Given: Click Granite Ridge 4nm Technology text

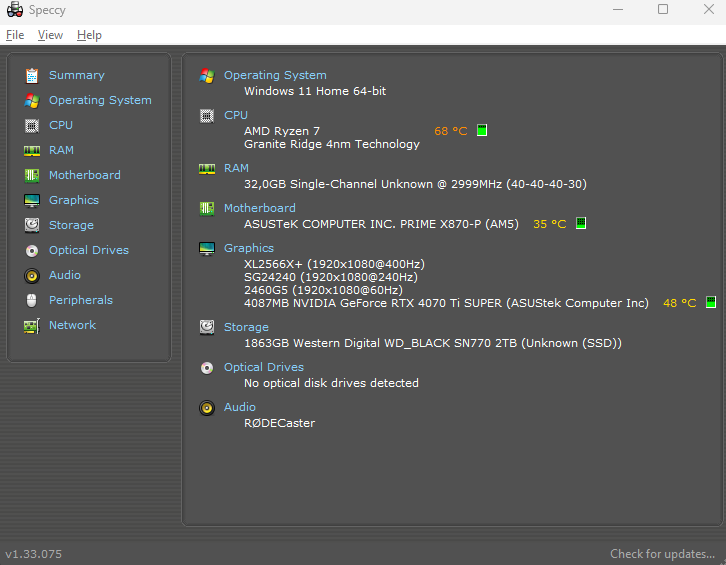Looking at the screenshot, I should point(332,144).
